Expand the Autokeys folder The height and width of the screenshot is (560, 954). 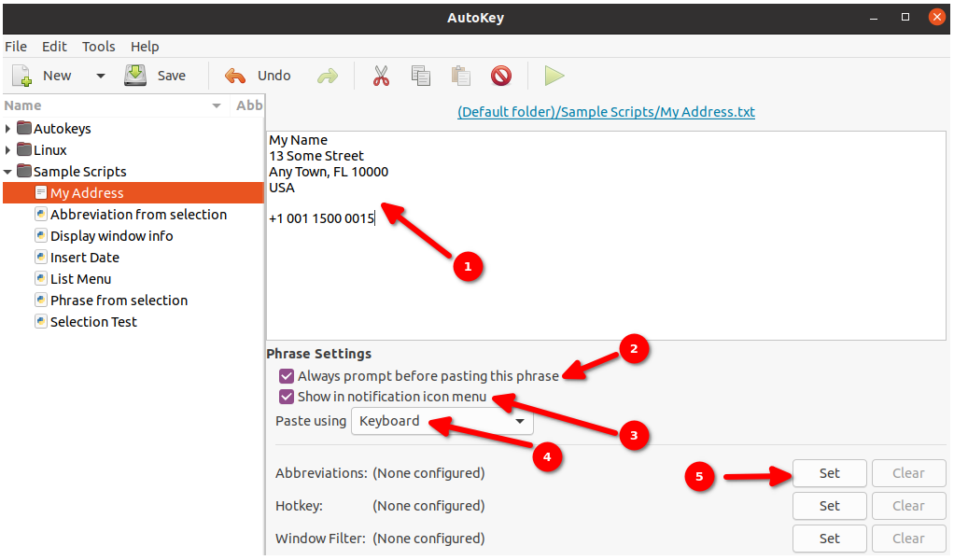pos(7,128)
